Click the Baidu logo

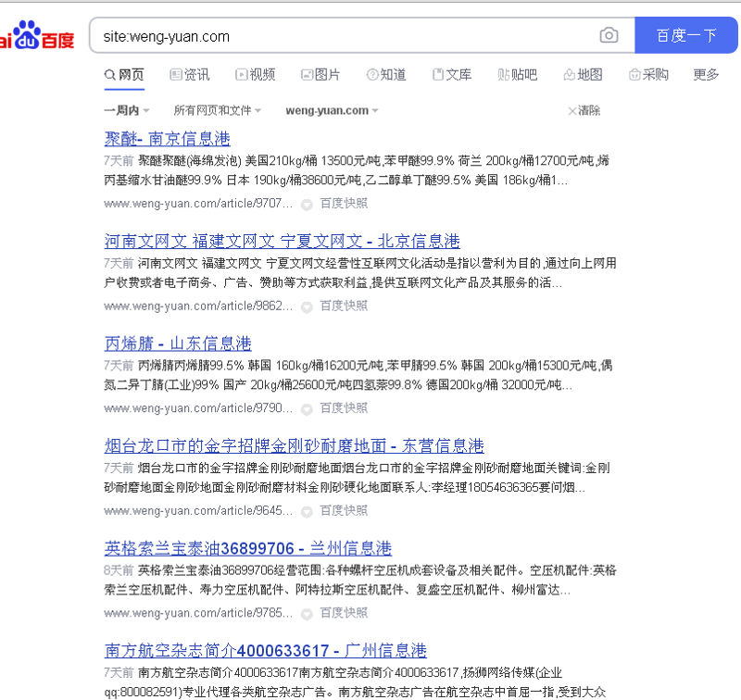tap(37, 35)
